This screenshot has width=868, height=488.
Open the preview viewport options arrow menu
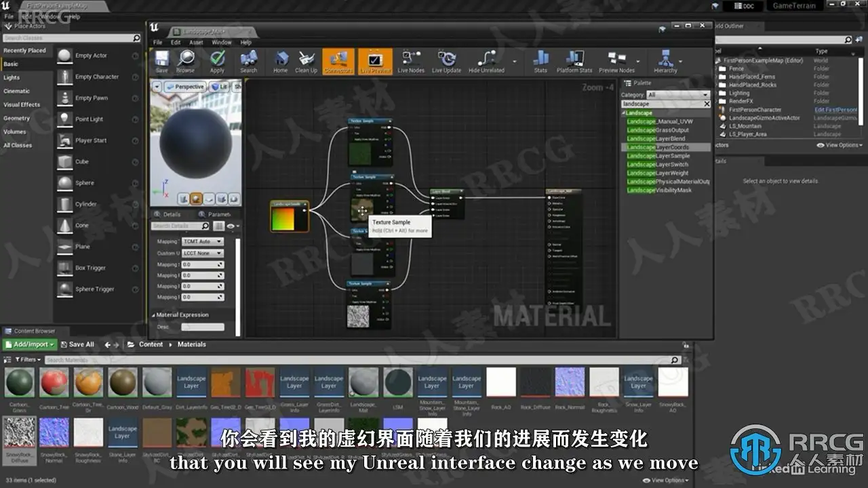pyautogui.click(x=157, y=87)
